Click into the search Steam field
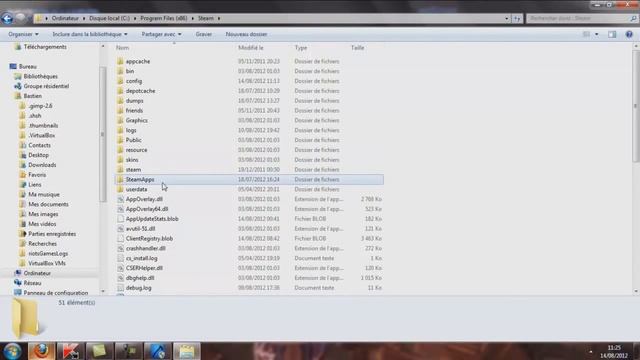 point(582,18)
